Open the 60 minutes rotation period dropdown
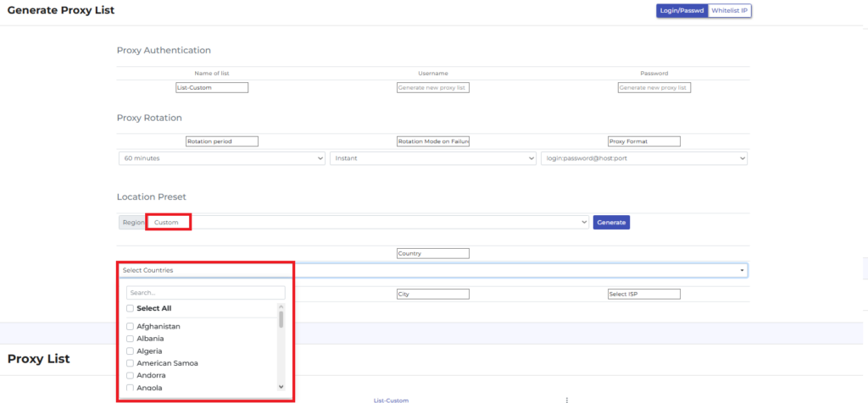This screenshot has width=868, height=403. [x=221, y=158]
